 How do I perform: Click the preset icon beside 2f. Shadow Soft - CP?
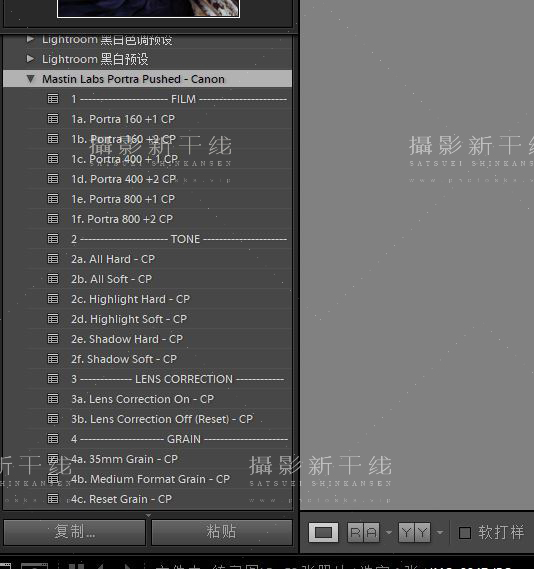click(53, 359)
